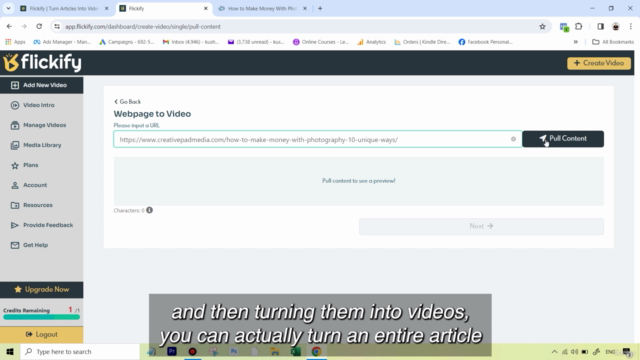Open Chrome from the taskbar
Viewport: 640px width, 360px height.
tap(316, 352)
